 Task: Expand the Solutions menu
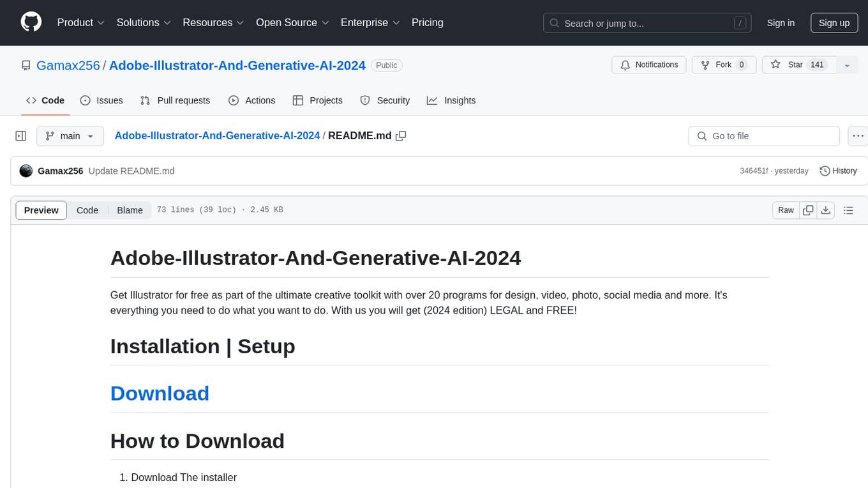(x=144, y=22)
